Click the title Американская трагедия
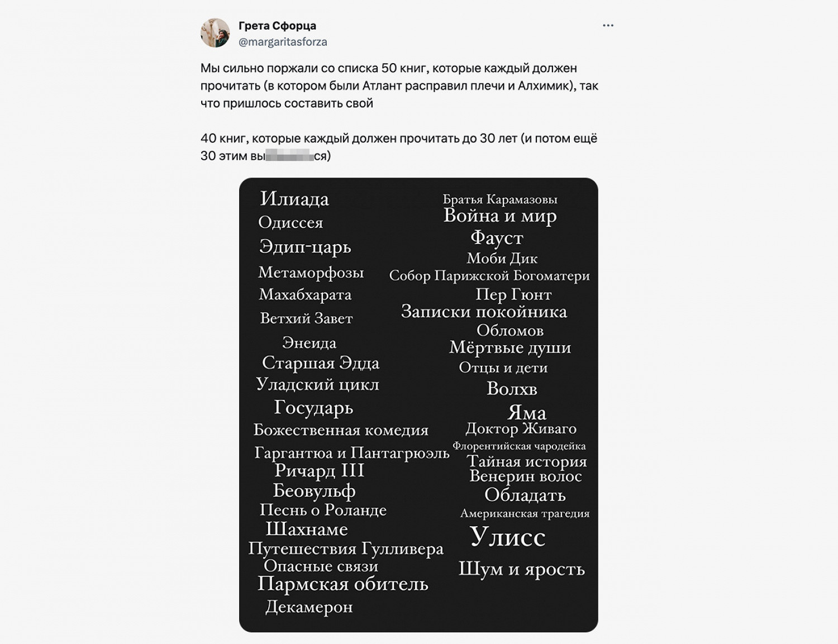 [525, 513]
